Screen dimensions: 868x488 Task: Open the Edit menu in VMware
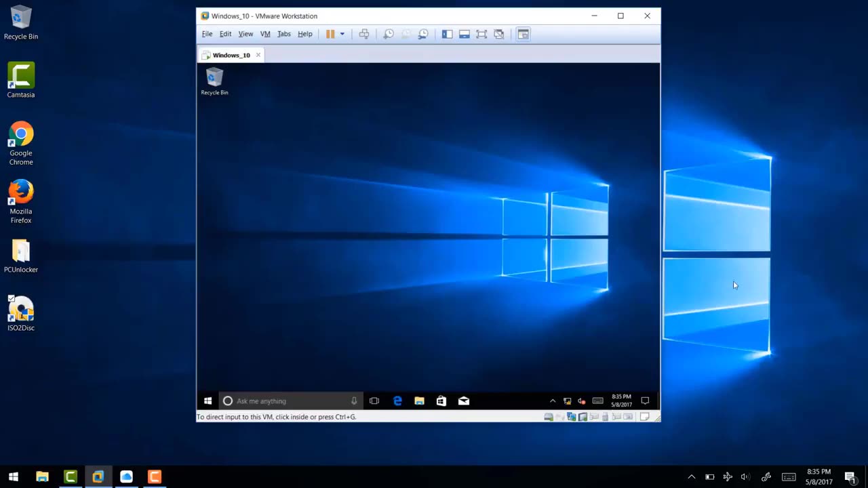click(225, 34)
